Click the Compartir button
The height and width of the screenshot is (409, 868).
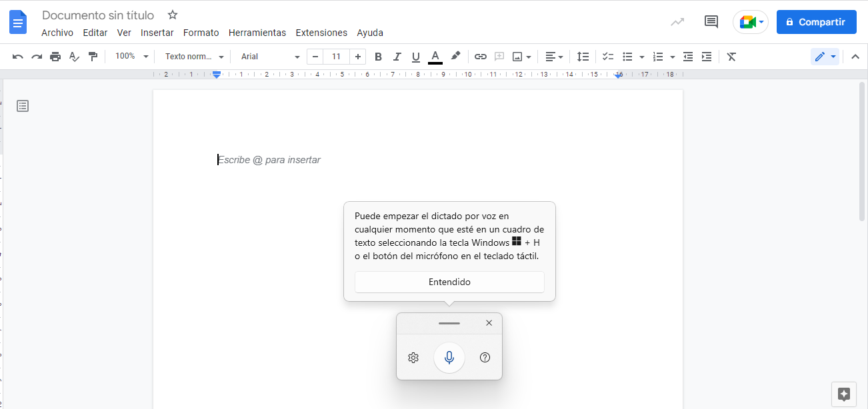tap(817, 22)
